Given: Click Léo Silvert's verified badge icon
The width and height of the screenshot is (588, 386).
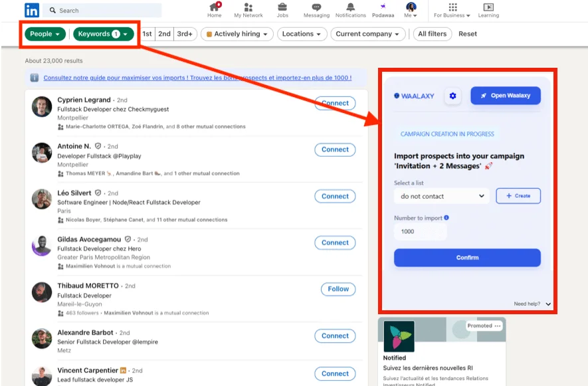Looking at the screenshot, I should pos(98,193).
